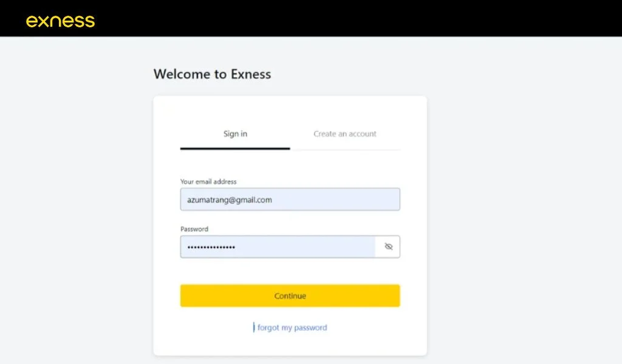This screenshot has width=622, height=364.
Task: Click the "Your email address" label
Action: pos(208,181)
